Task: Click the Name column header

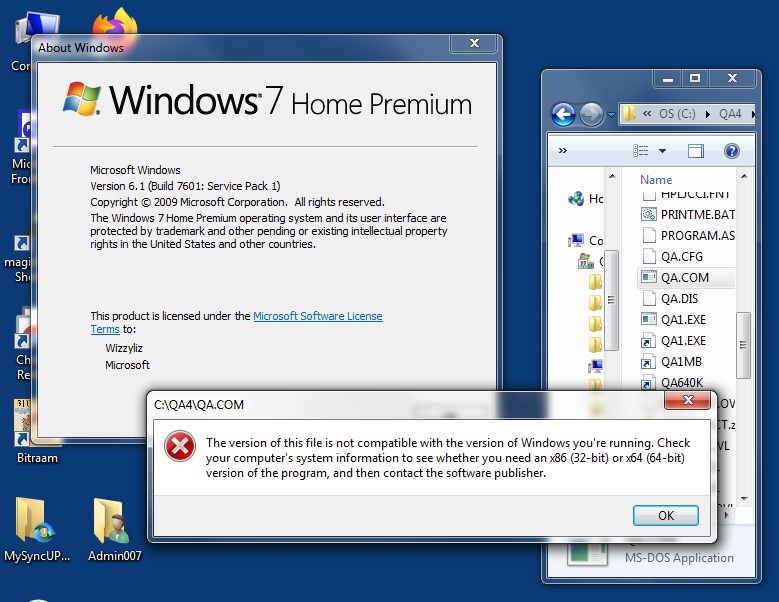Action: (x=656, y=180)
